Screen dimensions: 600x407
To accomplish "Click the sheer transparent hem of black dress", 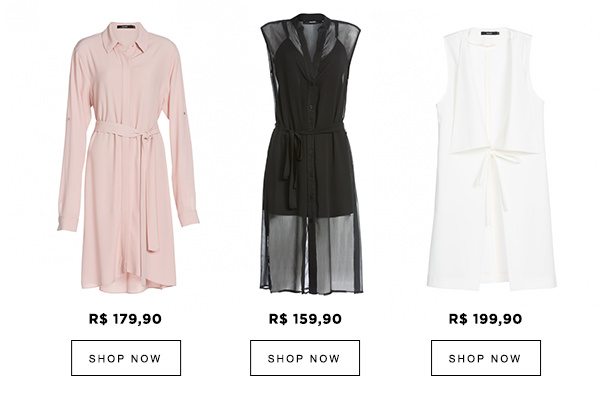I will click(x=311, y=254).
